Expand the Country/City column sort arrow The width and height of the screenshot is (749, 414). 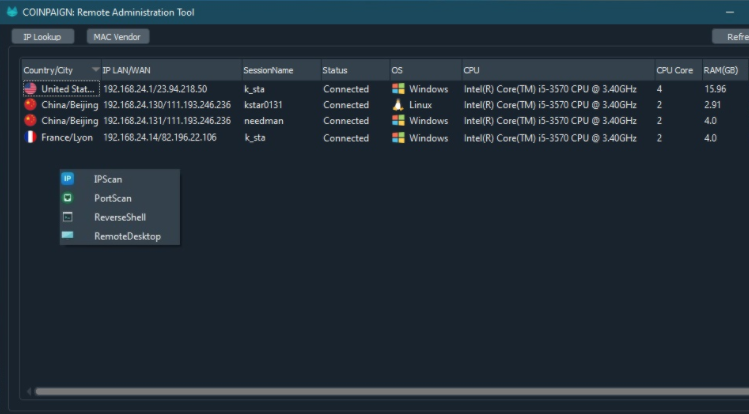pos(95,70)
